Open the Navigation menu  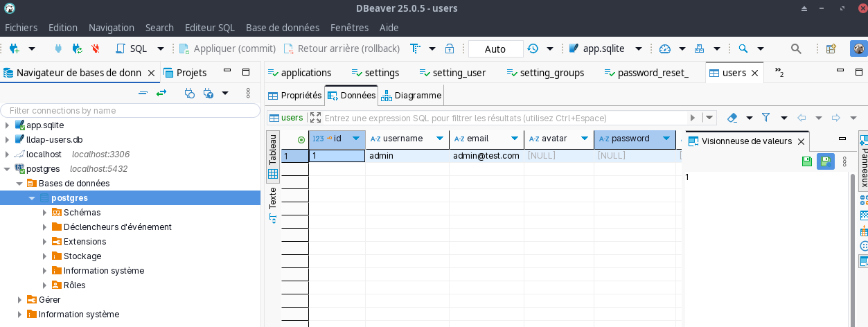[112, 28]
